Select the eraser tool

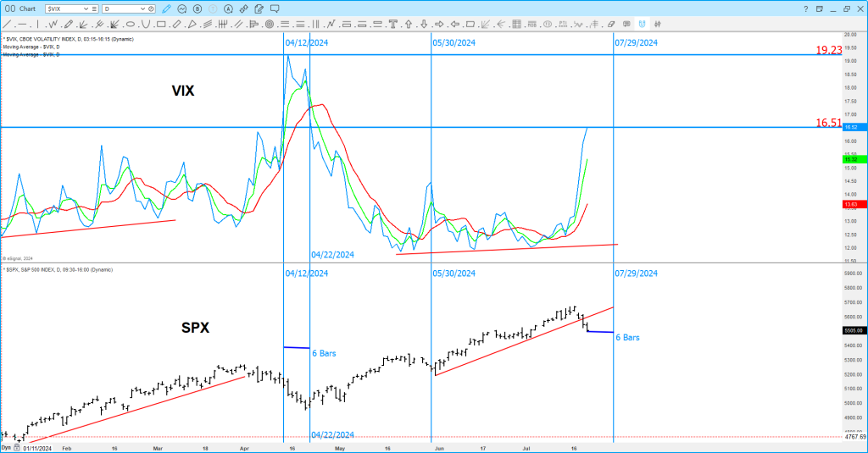point(611,25)
